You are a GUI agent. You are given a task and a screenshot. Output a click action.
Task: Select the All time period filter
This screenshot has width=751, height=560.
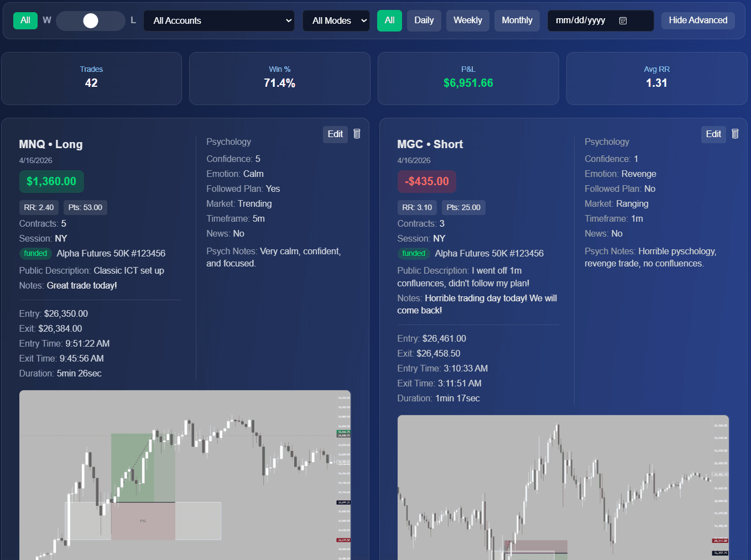(389, 20)
